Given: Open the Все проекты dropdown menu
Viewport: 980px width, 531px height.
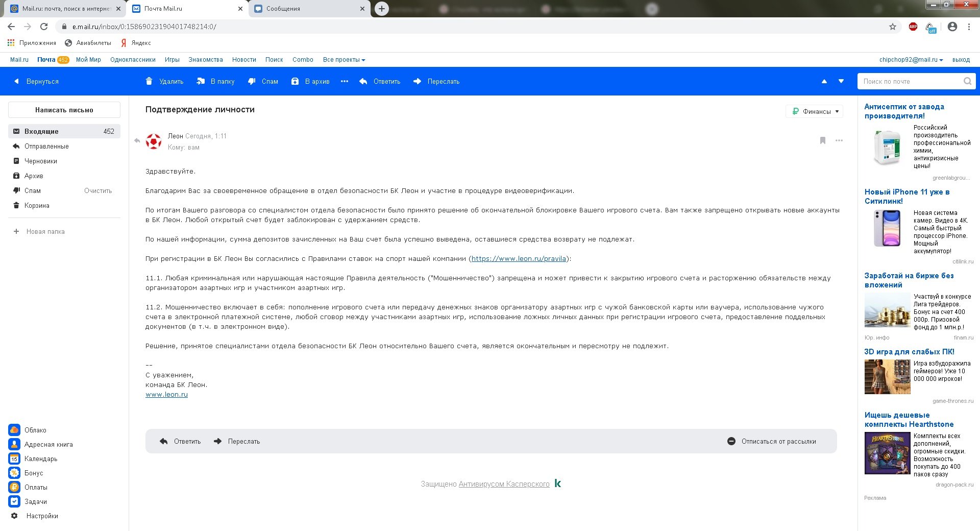Looking at the screenshot, I should coord(344,60).
